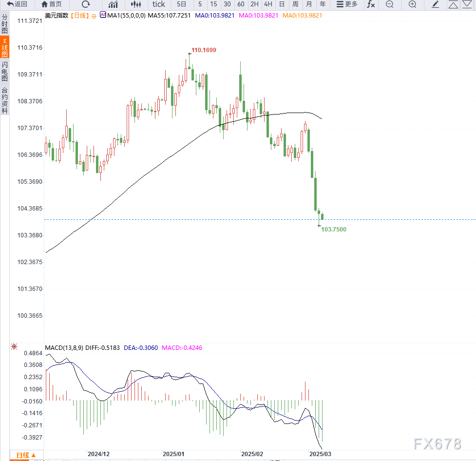The width and height of the screenshot is (476, 461).
Task: Toggle the MA indicator box next to MA1
Action: [102, 15]
